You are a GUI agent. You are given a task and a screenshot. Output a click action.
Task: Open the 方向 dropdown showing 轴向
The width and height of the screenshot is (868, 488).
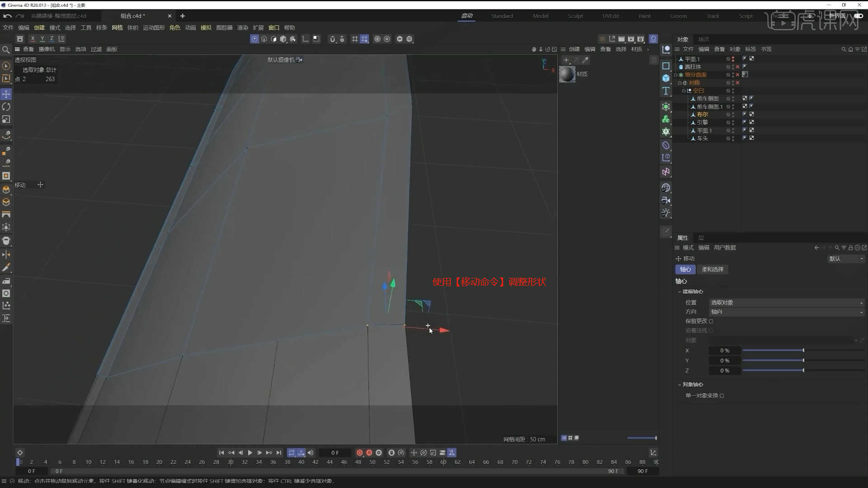tap(786, 312)
